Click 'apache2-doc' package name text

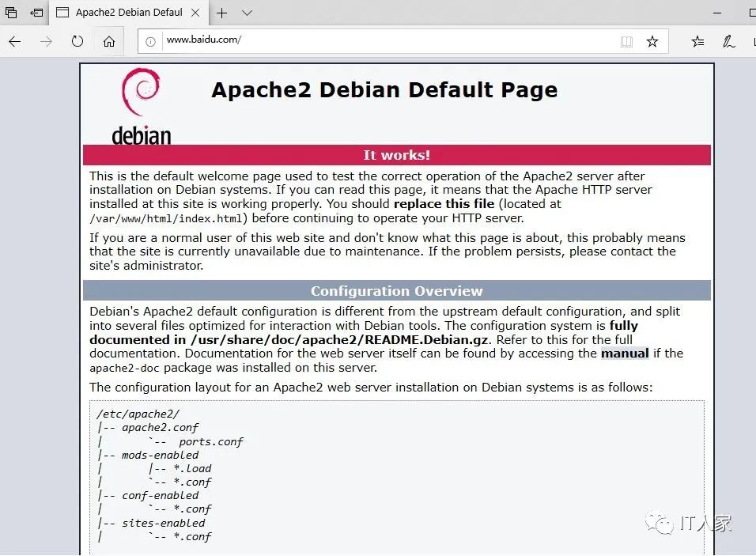pyautogui.click(x=124, y=368)
